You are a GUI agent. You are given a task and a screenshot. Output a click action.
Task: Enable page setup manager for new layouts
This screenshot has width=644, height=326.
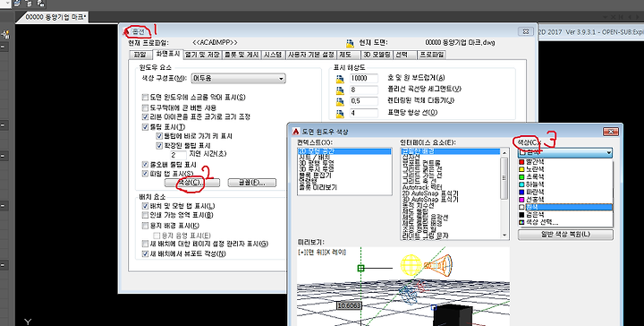pos(145,244)
